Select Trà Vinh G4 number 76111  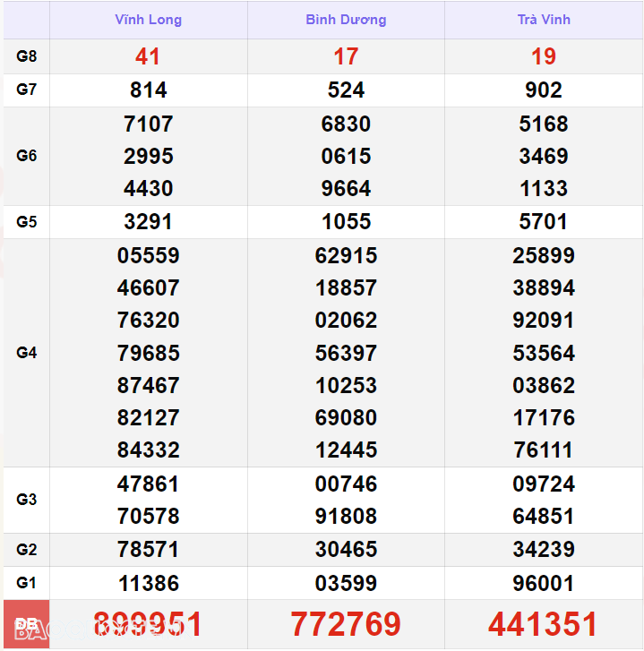click(544, 450)
